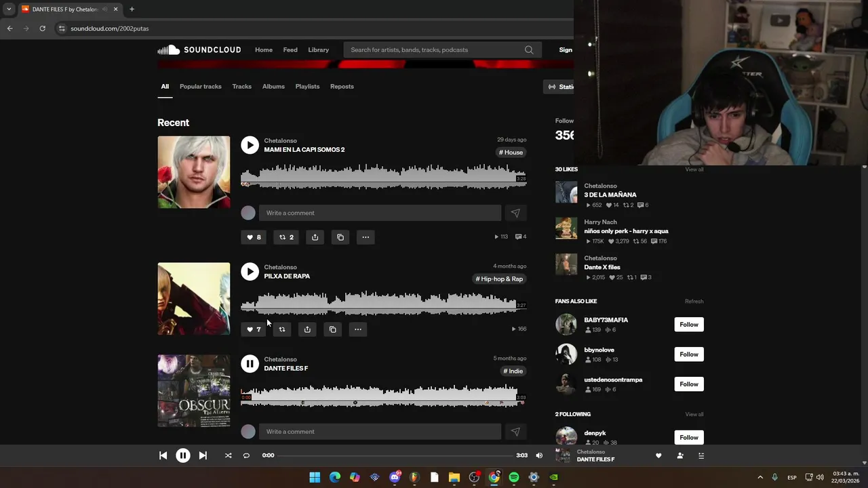Skip to previous track in player
The width and height of the screenshot is (868, 488).
(163, 456)
